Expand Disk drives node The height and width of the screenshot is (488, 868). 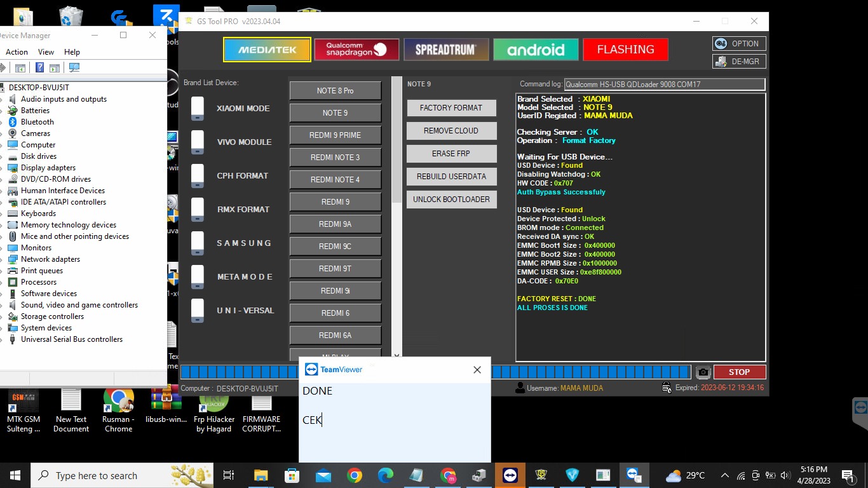(x=2, y=156)
